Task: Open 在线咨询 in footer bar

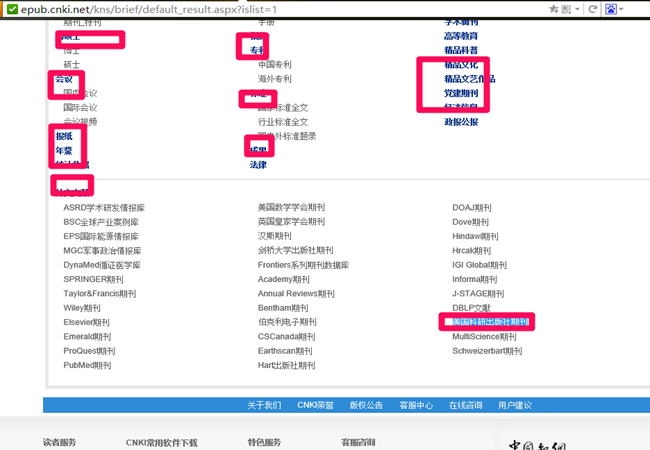Action: point(466,405)
